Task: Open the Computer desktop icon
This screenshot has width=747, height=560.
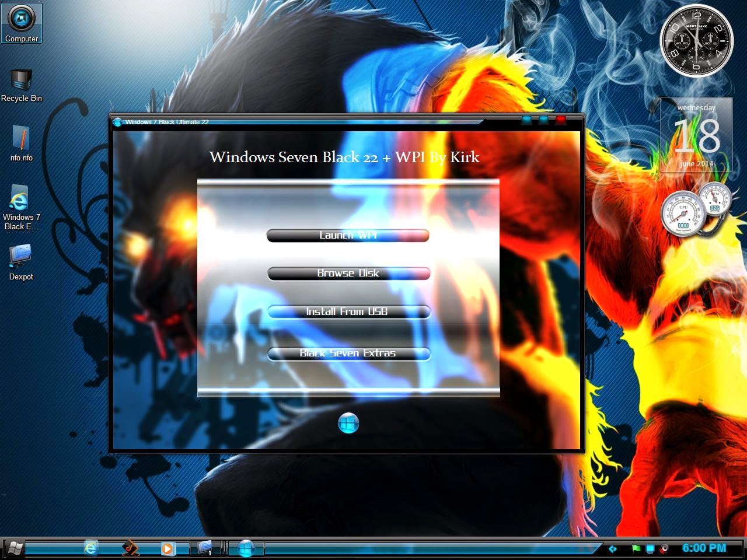Action: point(22,23)
